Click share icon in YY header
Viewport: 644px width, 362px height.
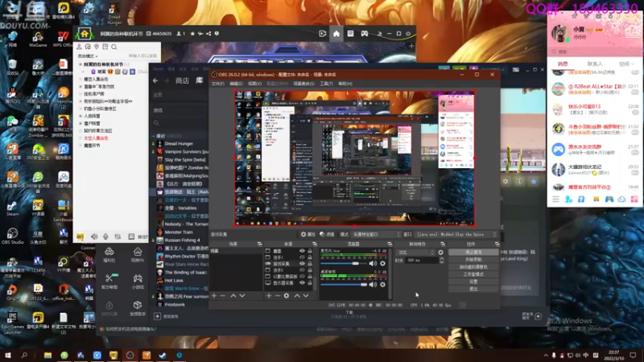(x=208, y=34)
